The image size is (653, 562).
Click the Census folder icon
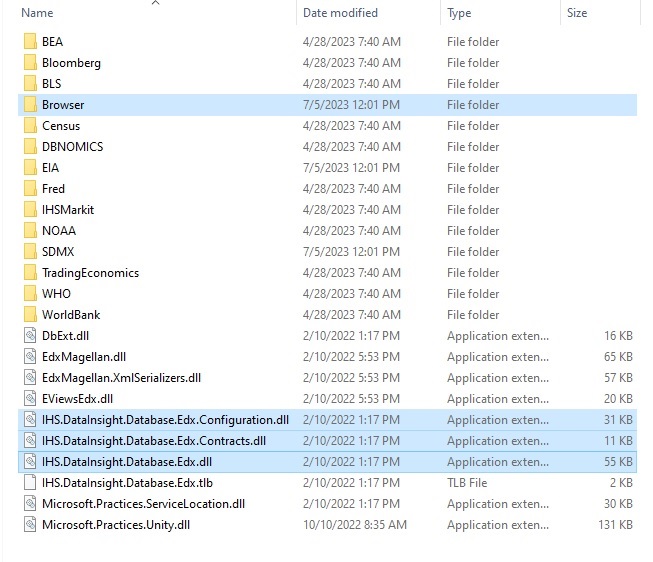[30, 125]
